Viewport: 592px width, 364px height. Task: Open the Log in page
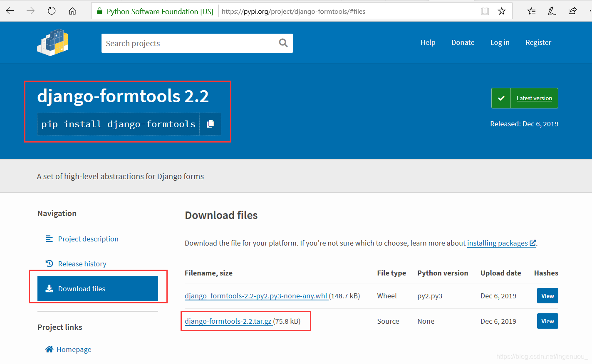[500, 42]
